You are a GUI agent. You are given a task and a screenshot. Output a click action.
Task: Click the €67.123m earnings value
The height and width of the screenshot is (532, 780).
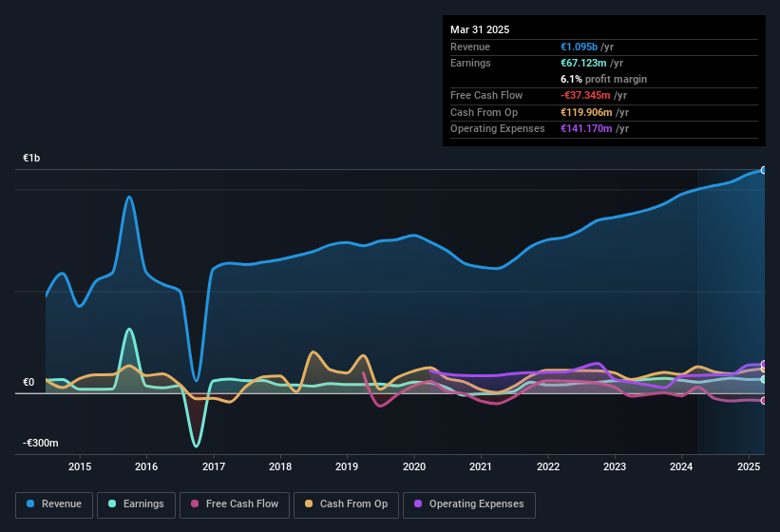coord(583,63)
